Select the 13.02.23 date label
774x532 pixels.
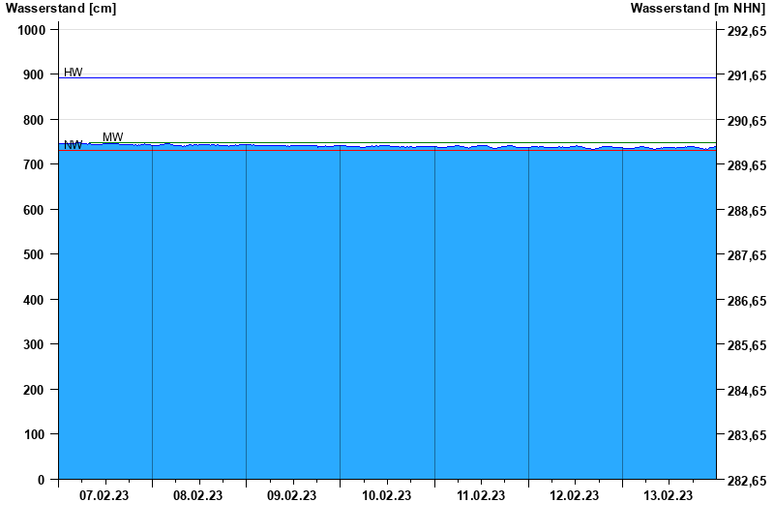(x=669, y=496)
